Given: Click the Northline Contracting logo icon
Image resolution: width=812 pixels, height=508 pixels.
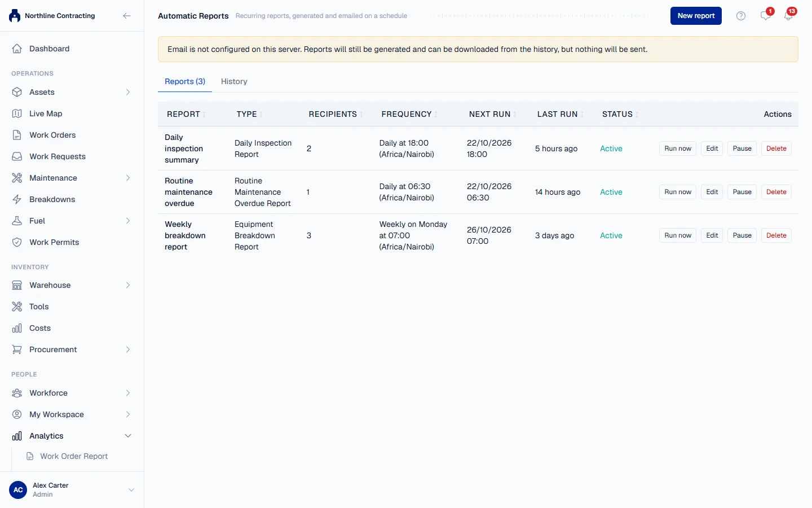Looking at the screenshot, I should 15,16.
